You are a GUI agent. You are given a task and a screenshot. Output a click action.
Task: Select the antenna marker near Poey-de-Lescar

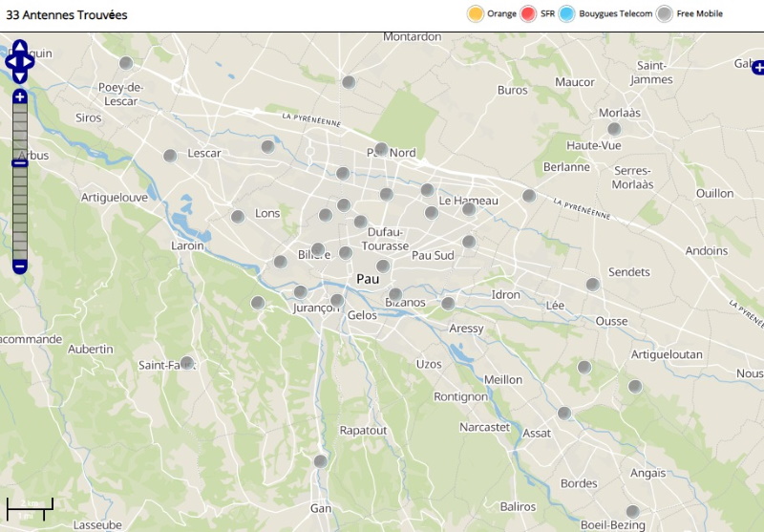pyautogui.click(x=126, y=63)
